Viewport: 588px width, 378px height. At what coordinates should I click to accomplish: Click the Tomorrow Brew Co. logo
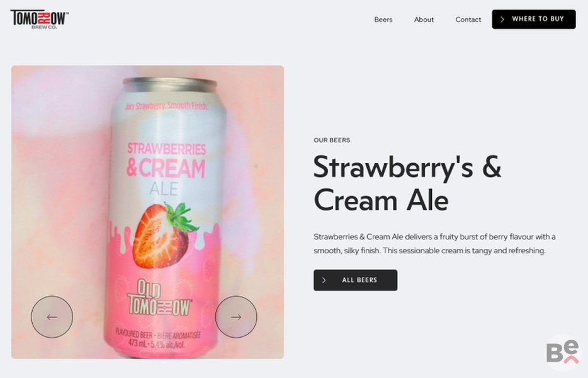pyautogui.click(x=40, y=19)
